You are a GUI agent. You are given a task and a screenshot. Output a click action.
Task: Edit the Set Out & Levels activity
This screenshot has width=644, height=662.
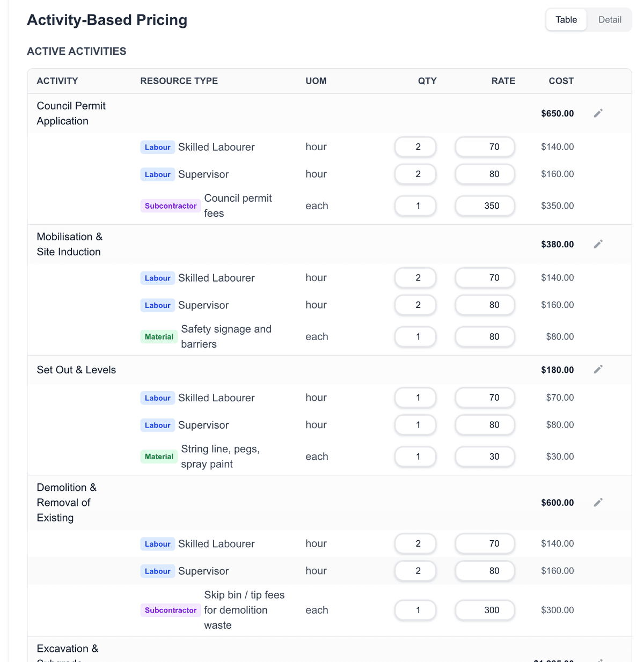point(598,369)
